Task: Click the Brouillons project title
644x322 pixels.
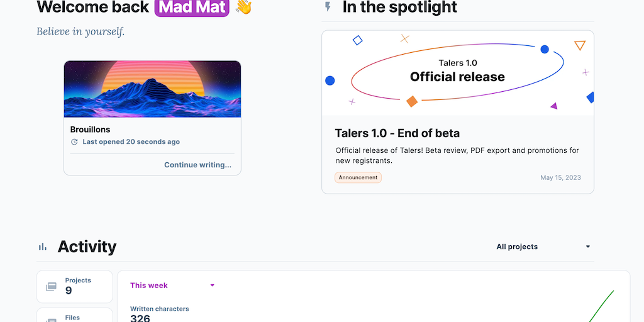Action: pos(90,130)
